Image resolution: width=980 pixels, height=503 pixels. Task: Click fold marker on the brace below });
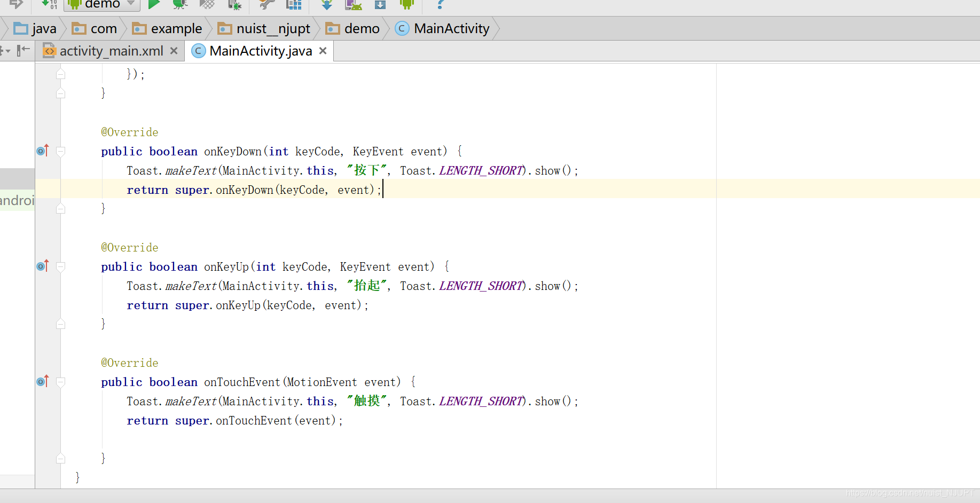tap(61, 93)
